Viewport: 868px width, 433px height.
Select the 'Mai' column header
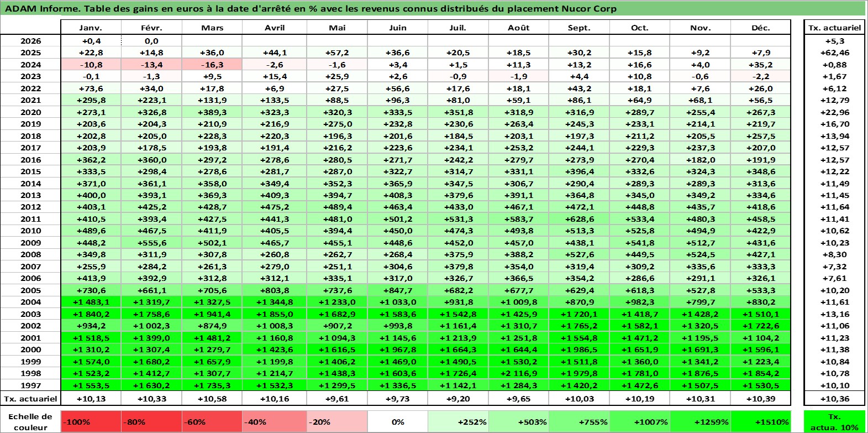pyautogui.click(x=337, y=28)
